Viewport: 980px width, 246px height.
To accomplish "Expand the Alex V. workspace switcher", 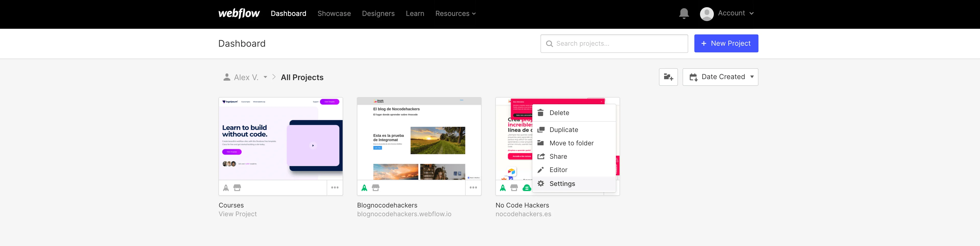I will pos(265,77).
